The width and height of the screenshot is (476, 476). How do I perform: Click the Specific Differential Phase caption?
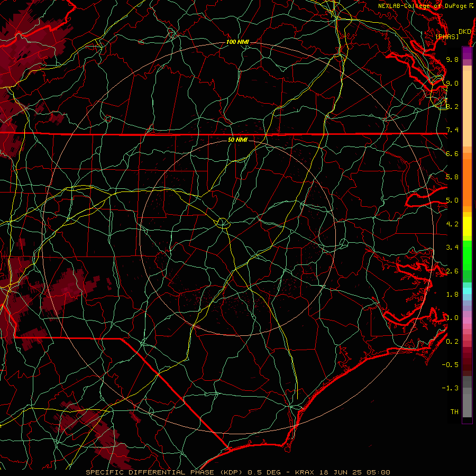pos(237,472)
